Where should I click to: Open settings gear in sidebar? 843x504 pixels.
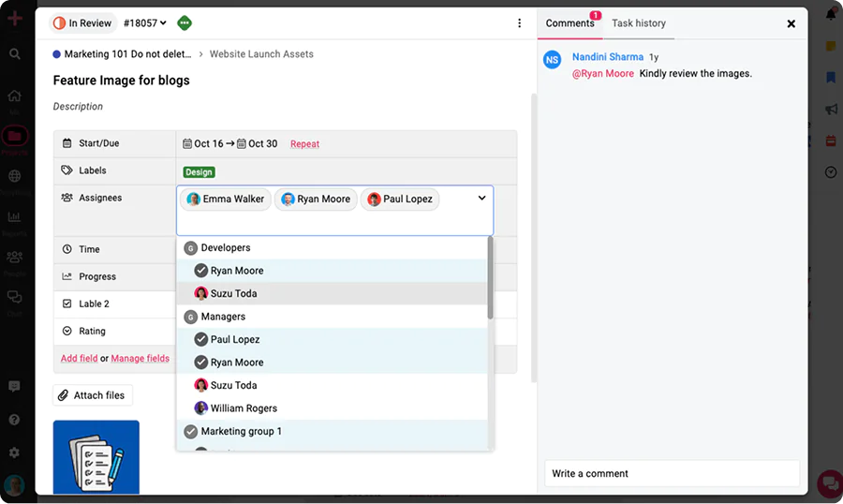pyautogui.click(x=14, y=452)
